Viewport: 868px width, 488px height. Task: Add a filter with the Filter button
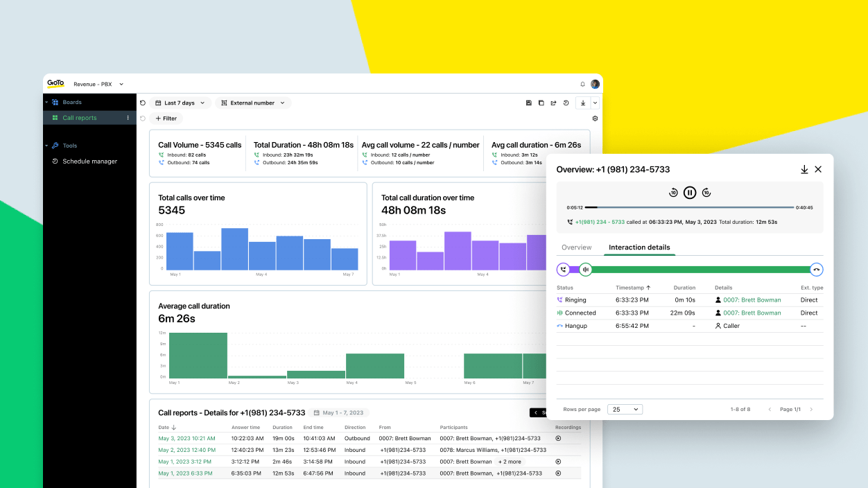tap(166, 118)
